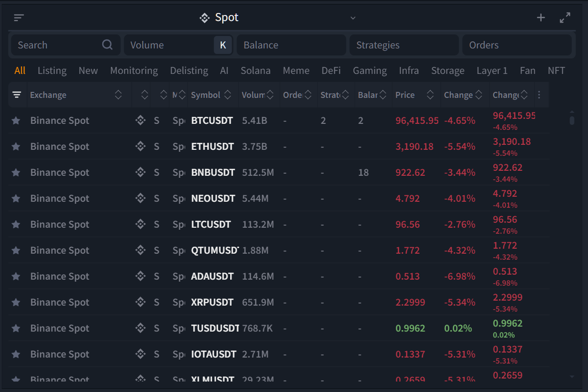Click the plus icon to add panel

[541, 17]
